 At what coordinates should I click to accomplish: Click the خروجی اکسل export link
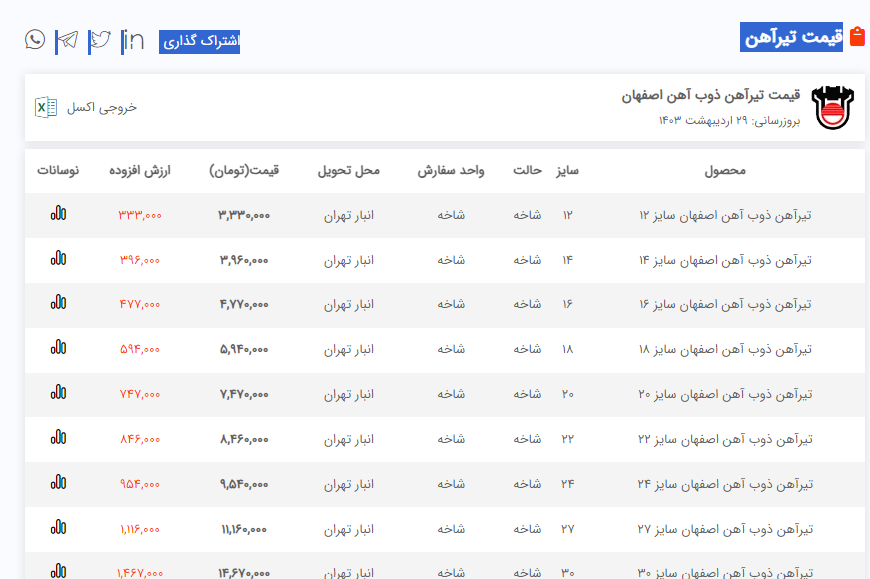pyautogui.click(x=101, y=107)
